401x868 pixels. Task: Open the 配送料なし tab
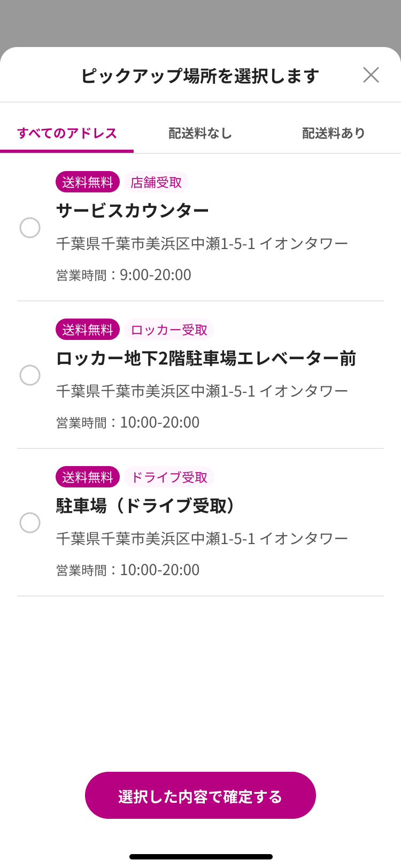pos(200,133)
